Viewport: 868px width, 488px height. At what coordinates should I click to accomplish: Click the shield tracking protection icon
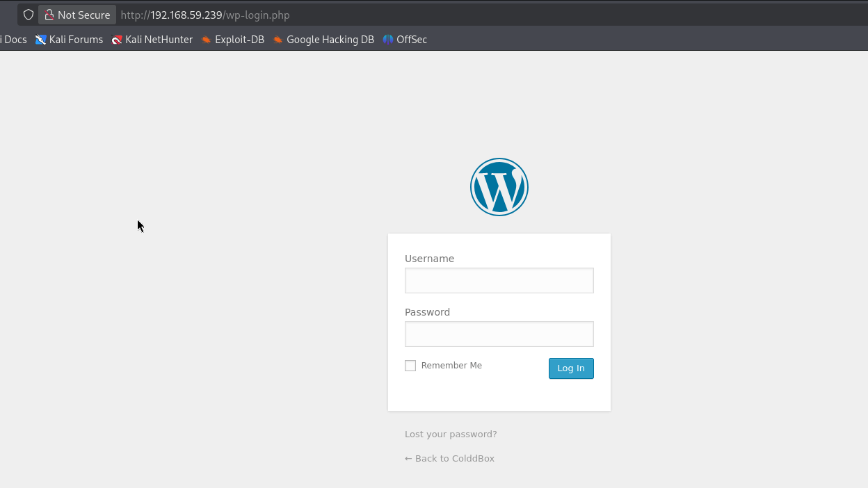[29, 15]
